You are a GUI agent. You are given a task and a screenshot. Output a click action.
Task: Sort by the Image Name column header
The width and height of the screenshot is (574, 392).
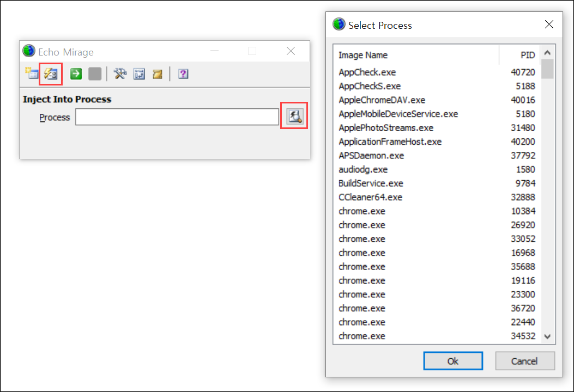[x=416, y=55]
